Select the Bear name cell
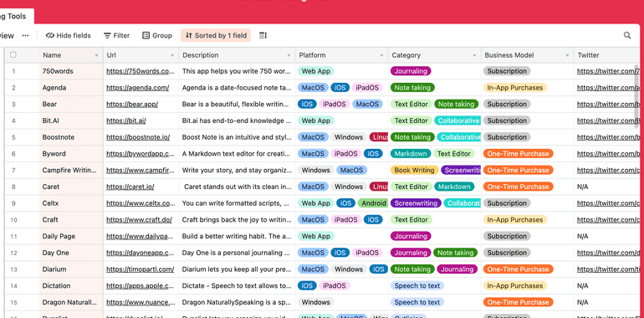The height and width of the screenshot is (318, 644). point(71,104)
